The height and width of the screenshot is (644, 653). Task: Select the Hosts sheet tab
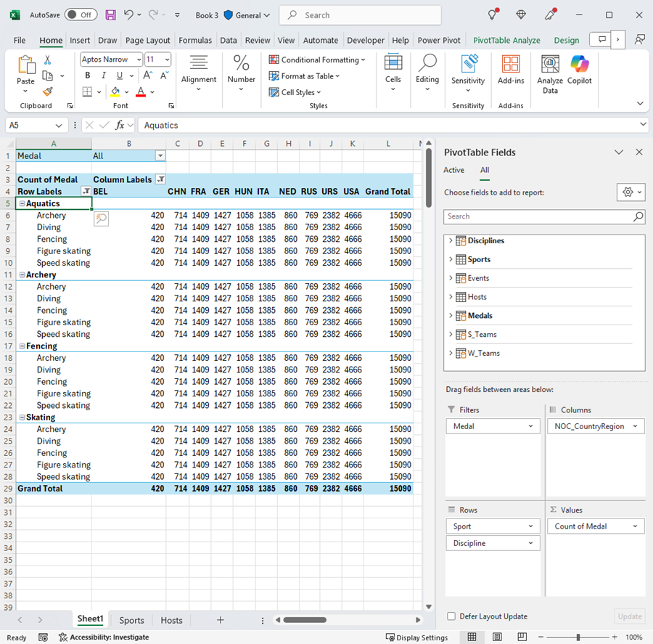coord(171,620)
